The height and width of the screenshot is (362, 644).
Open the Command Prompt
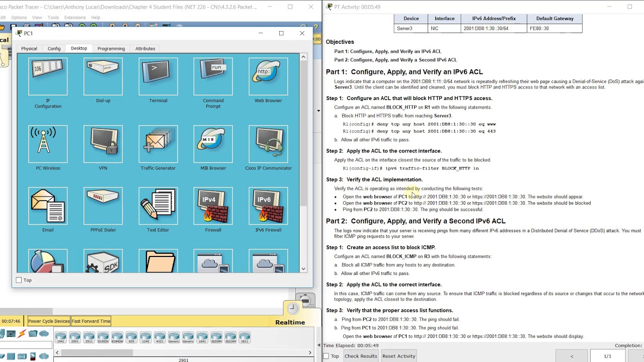click(x=213, y=76)
